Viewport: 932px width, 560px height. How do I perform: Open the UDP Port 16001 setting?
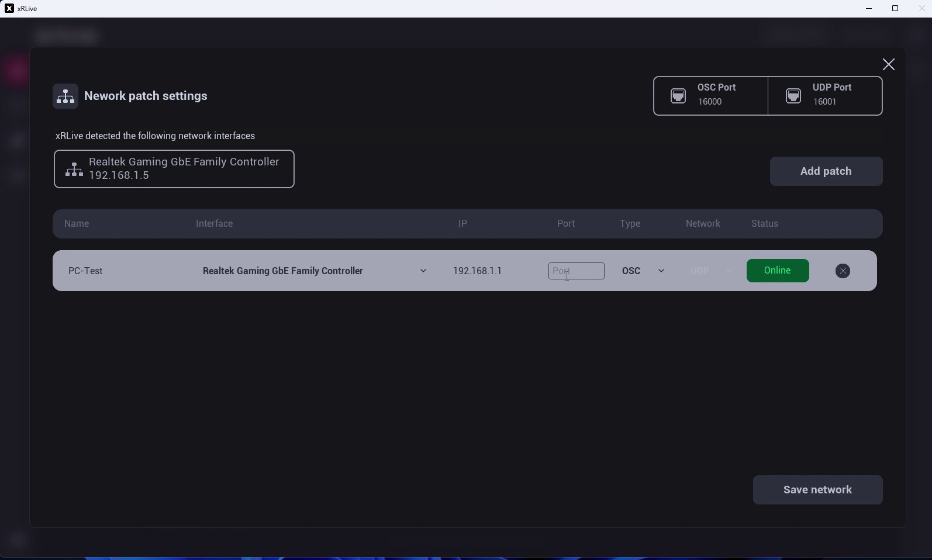point(825,96)
